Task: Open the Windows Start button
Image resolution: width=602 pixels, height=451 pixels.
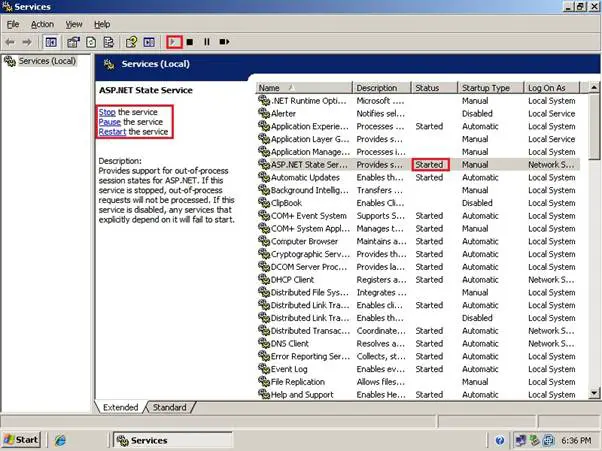Action: click(x=22, y=440)
